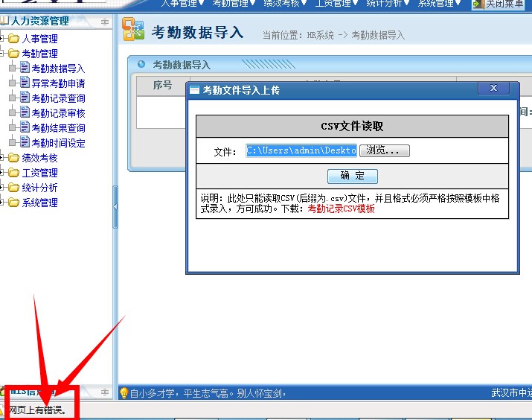Select 考勤结果查询 in the sidebar
Image resolution: width=532 pixels, height=420 pixels.
point(58,128)
